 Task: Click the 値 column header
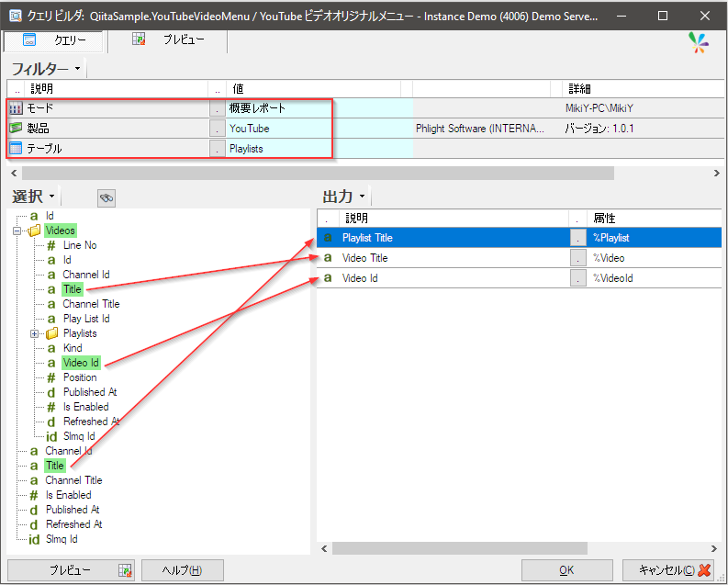point(313,88)
